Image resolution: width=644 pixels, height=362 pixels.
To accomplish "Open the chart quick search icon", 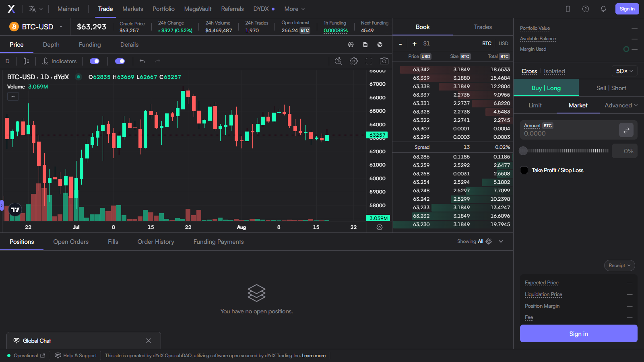I will (x=339, y=61).
